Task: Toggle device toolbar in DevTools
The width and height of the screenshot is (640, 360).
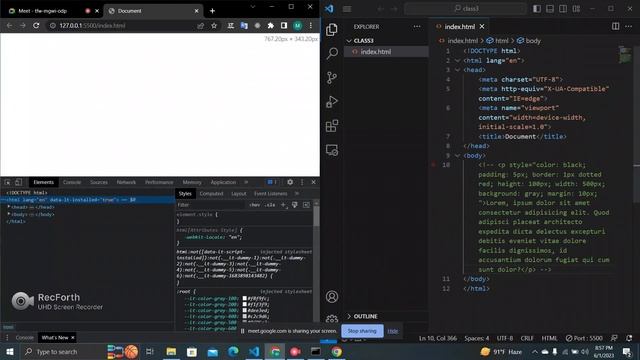Action: [18, 182]
